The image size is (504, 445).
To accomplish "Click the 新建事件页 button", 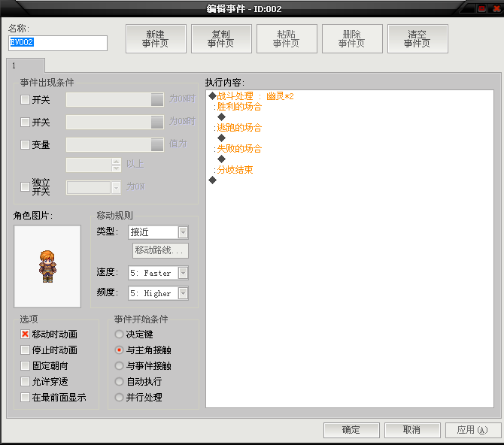I will [156, 38].
